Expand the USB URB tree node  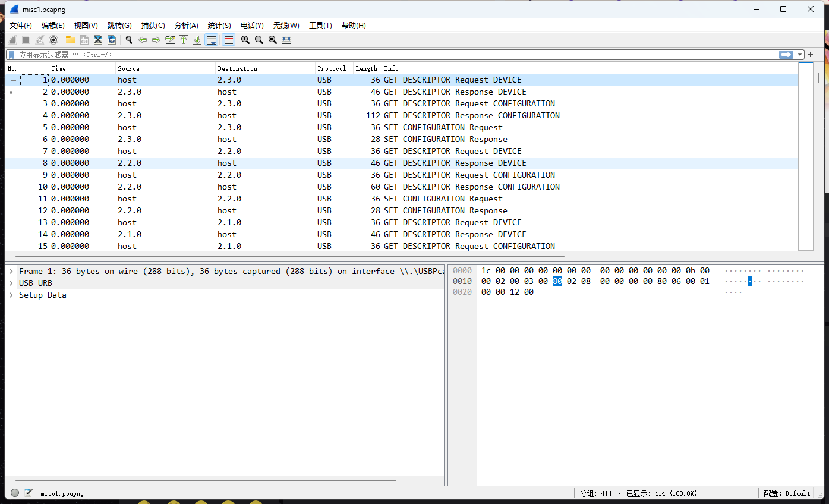coord(11,283)
